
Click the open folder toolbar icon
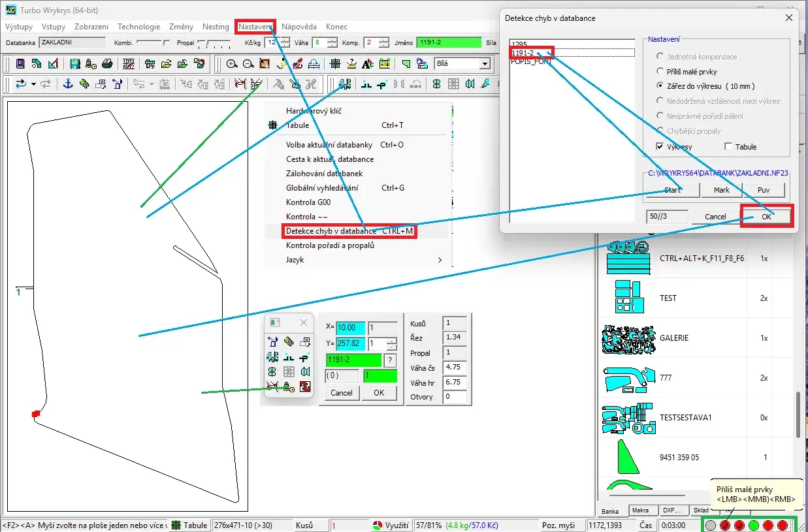[x=167, y=63]
